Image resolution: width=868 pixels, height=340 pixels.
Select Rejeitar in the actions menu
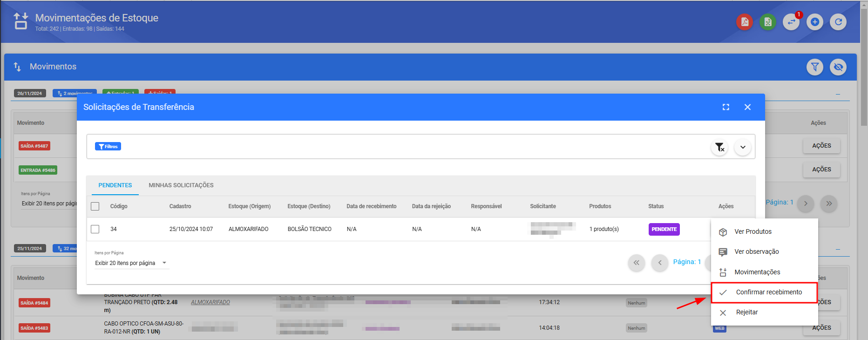click(x=746, y=313)
